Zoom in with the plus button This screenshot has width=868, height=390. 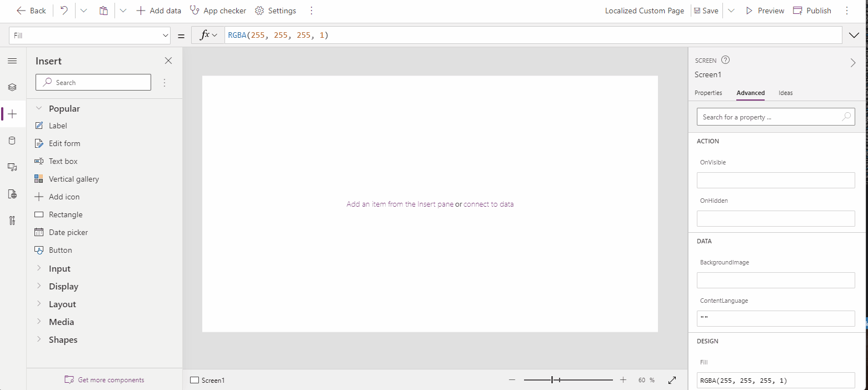click(x=623, y=380)
